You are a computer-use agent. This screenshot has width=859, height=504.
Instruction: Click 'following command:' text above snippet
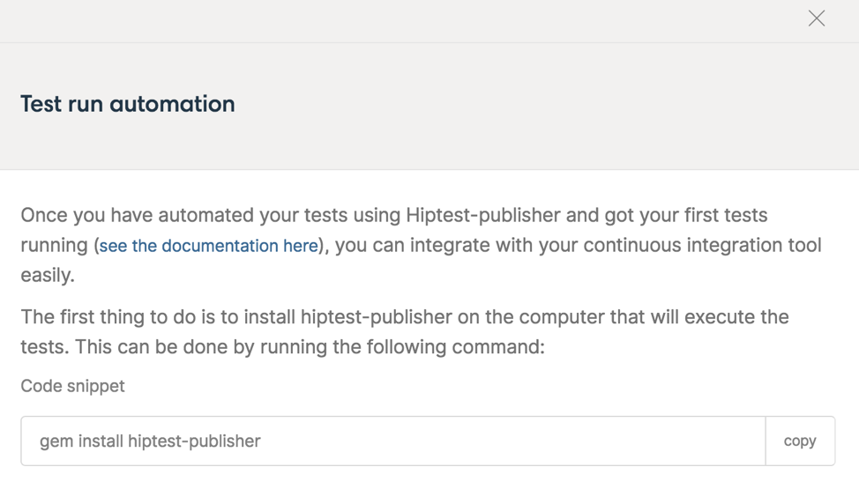456,347
